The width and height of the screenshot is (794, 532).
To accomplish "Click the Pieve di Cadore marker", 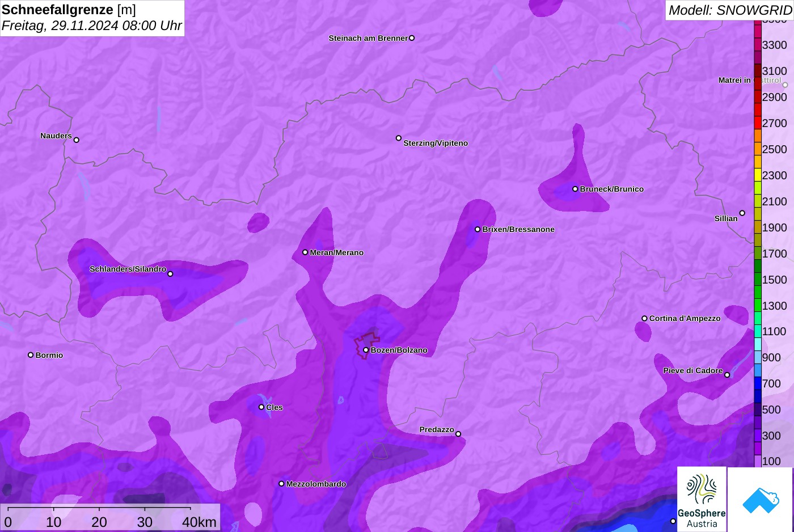I will pyautogui.click(x=727, y=375).
